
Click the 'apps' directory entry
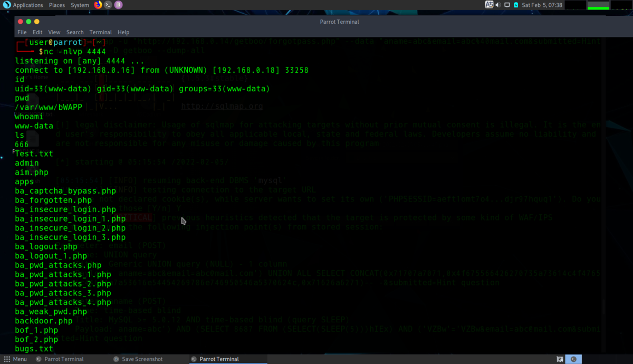pos(24,181)
